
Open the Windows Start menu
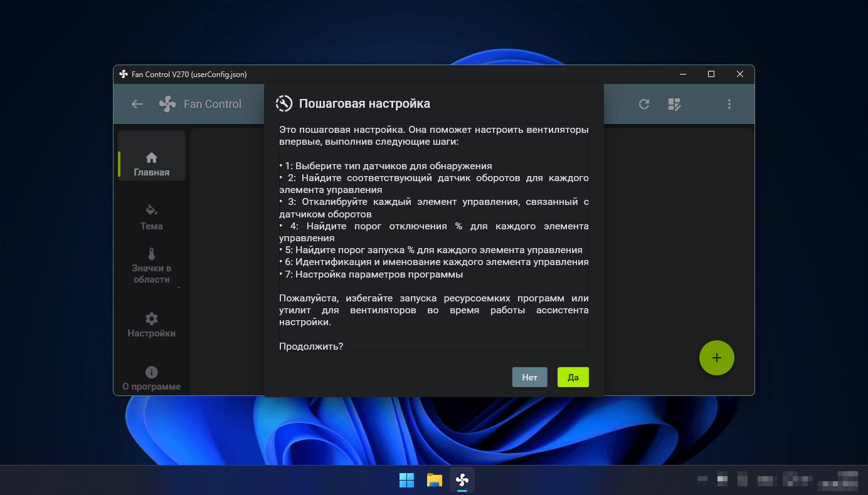(406, 480)
